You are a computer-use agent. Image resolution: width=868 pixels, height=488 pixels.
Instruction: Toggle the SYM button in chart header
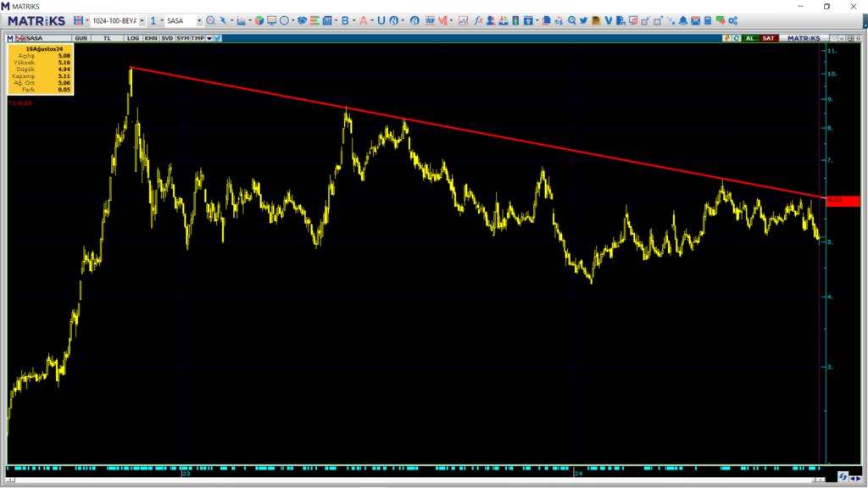pyautogui.click(x=183, y=38)
